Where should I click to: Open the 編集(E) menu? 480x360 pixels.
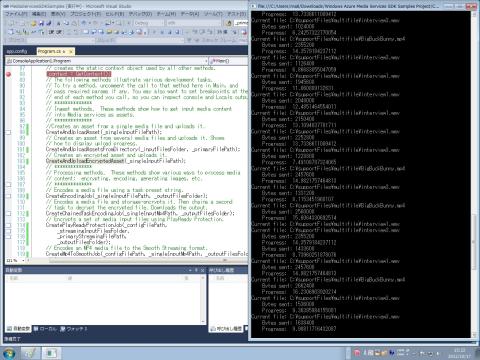[39, 14]
